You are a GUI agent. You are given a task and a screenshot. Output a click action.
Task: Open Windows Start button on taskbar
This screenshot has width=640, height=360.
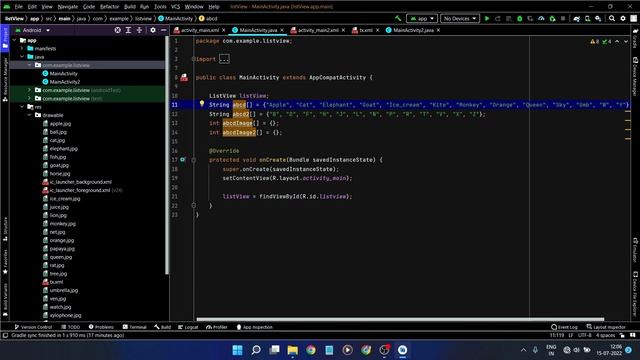237,350
